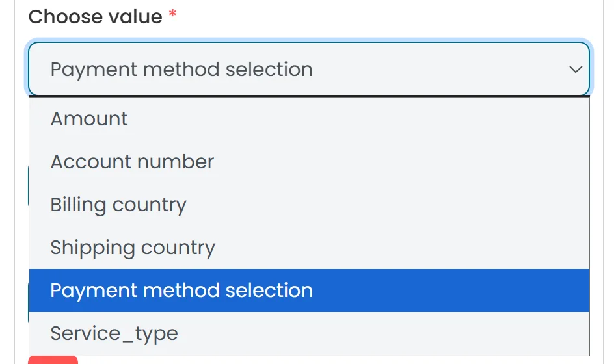Select the Amount option

tap(89, 119)
